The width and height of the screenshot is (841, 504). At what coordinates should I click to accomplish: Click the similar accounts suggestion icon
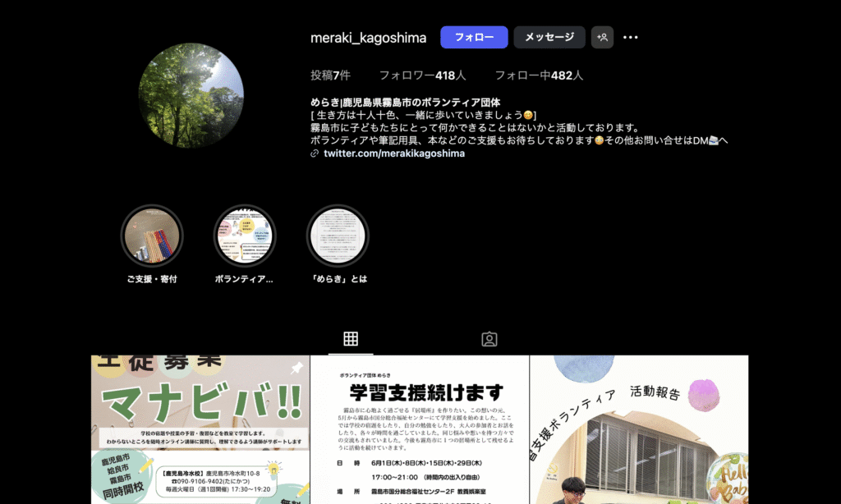tap(602, 37)
